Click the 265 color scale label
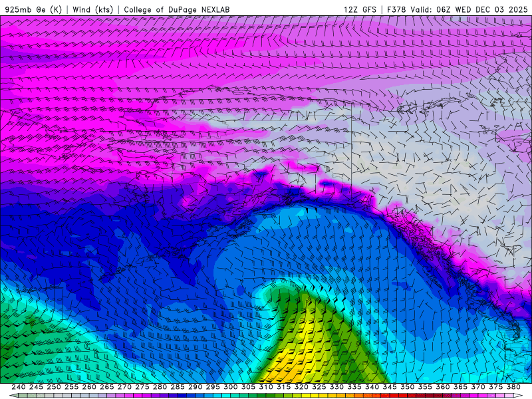The width and height of the screenshot is (532, 399). coord(106,387)
